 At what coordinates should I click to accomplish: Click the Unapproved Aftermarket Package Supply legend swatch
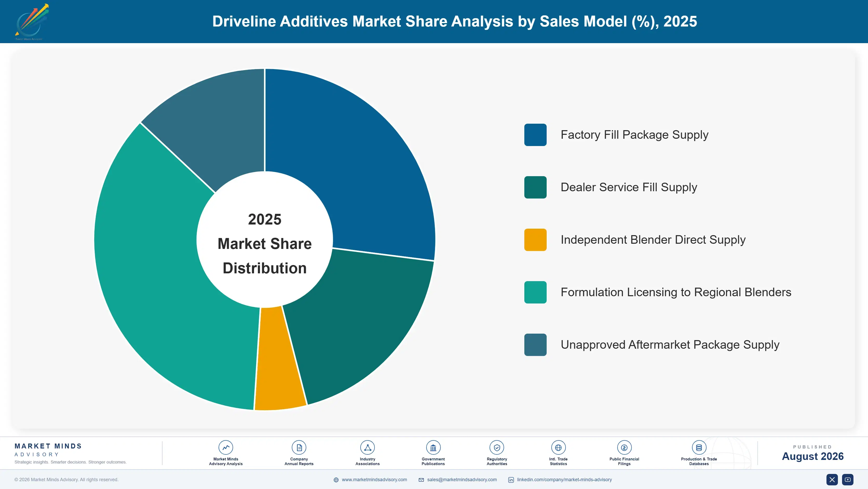point(535,345)
